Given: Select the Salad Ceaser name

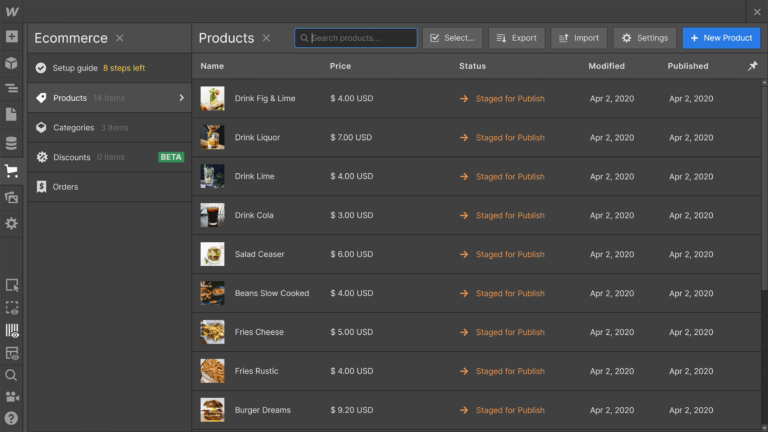Looking at the screenshot, I should click(x=259, y=254).
